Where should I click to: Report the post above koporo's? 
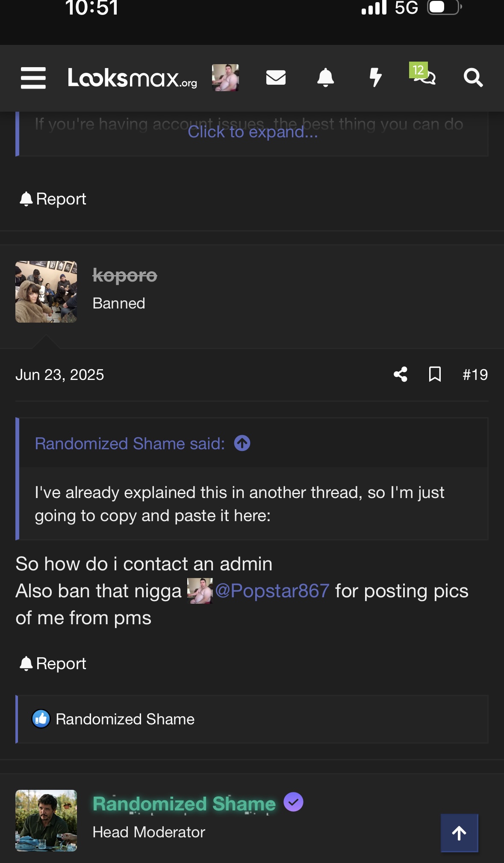point(53,199)
